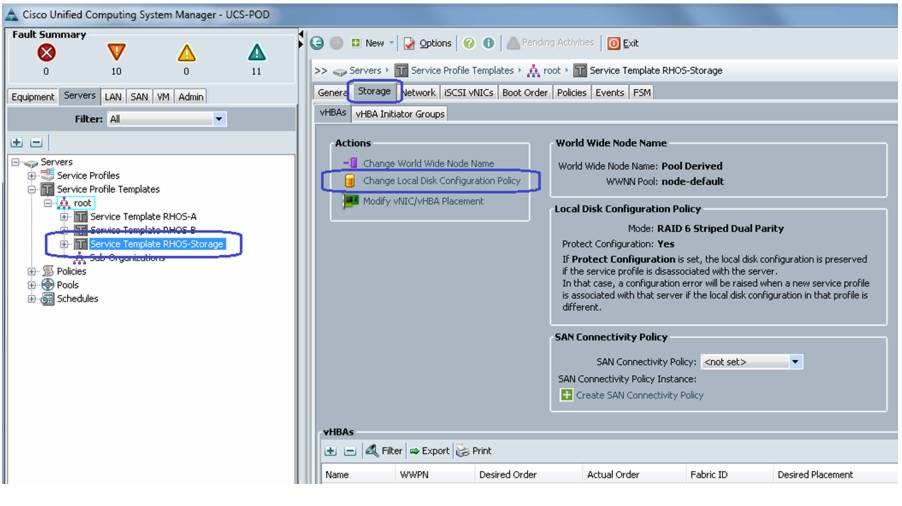Open Options in the toolbar
The height and width of the screenshot is (506, 902).
(x=427, y=43)
